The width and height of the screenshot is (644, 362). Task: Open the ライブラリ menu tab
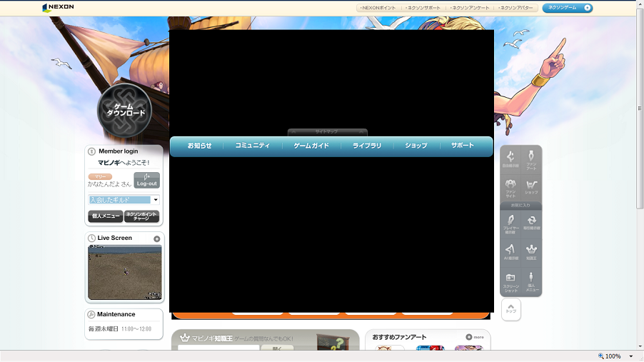coord(367,146)
